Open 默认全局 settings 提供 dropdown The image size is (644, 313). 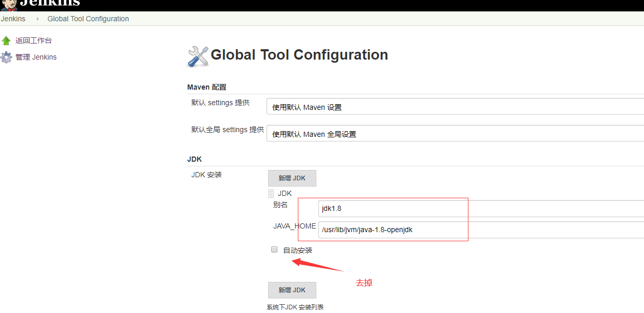[455, 133]
